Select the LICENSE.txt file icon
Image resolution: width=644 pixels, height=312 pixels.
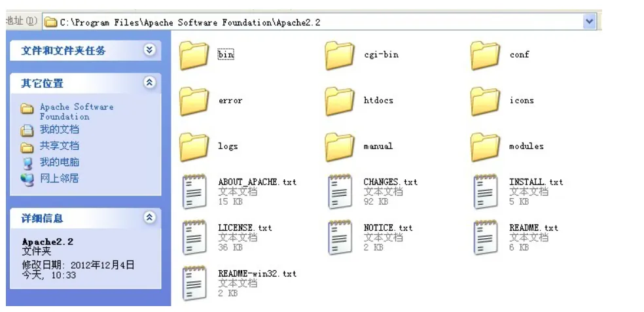(194, 237)
